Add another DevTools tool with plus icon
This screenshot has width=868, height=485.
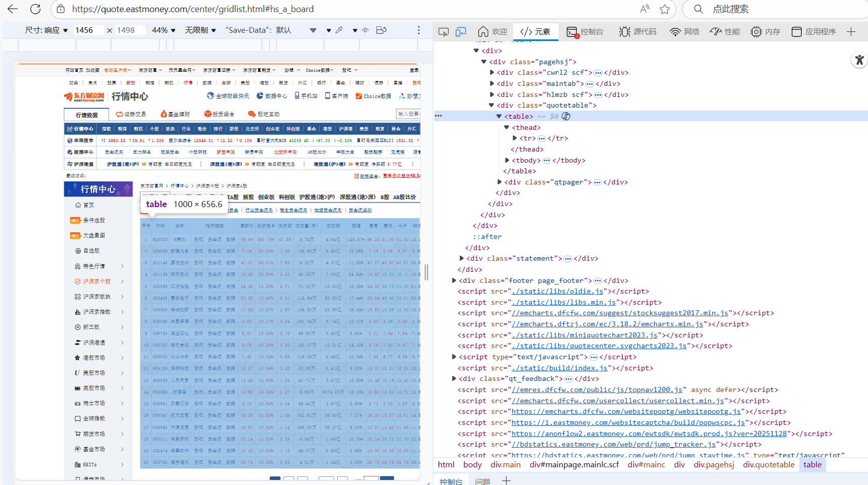coord(851,32)
